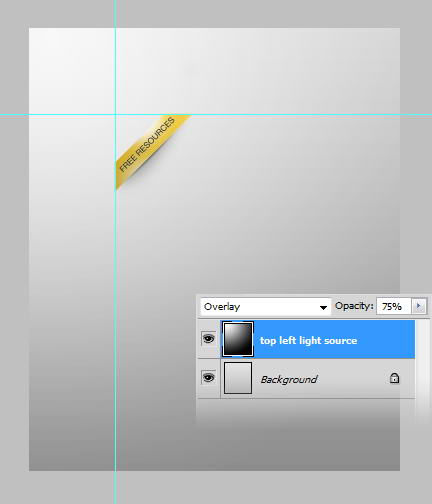This screenshot has width=432, height=504.
Task: Click where the two cyan guides cross
Action: (115, 115)
